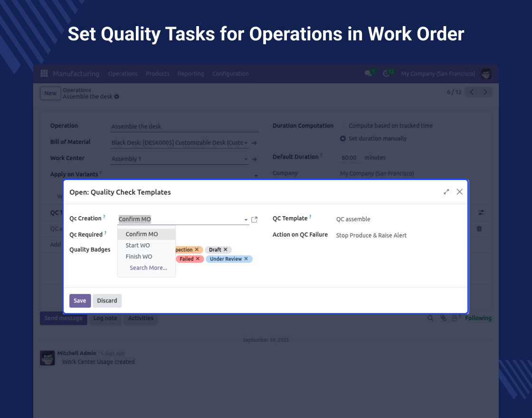
Task: Select Compute based on tracked time
Action: (x=342, y=126)
